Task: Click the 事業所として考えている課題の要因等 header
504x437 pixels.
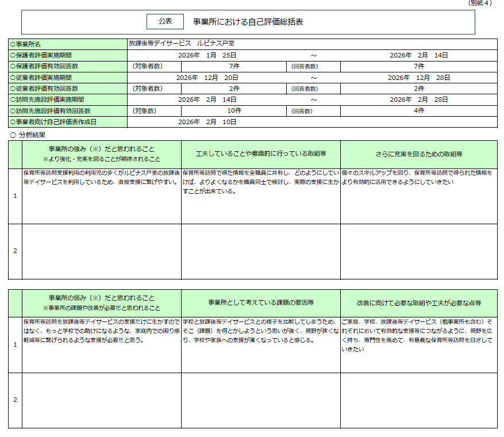Action: coord(260,302)
